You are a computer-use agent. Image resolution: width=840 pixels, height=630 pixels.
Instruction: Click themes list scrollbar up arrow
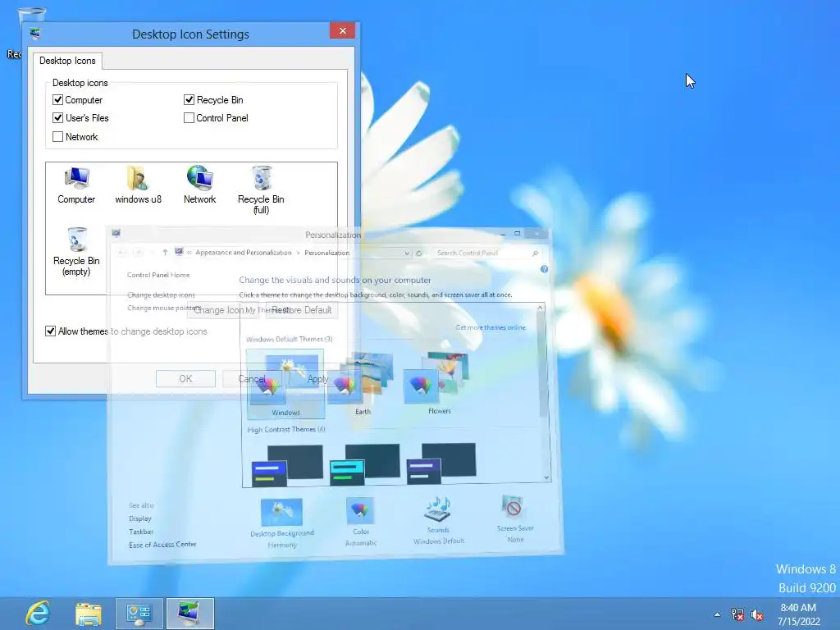(541, 308)
